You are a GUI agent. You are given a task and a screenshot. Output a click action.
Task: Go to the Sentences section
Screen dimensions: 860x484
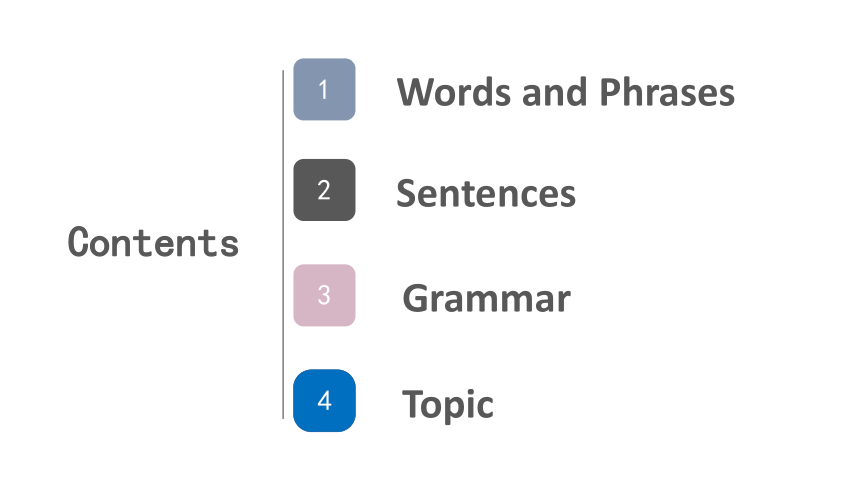point(486,193)
